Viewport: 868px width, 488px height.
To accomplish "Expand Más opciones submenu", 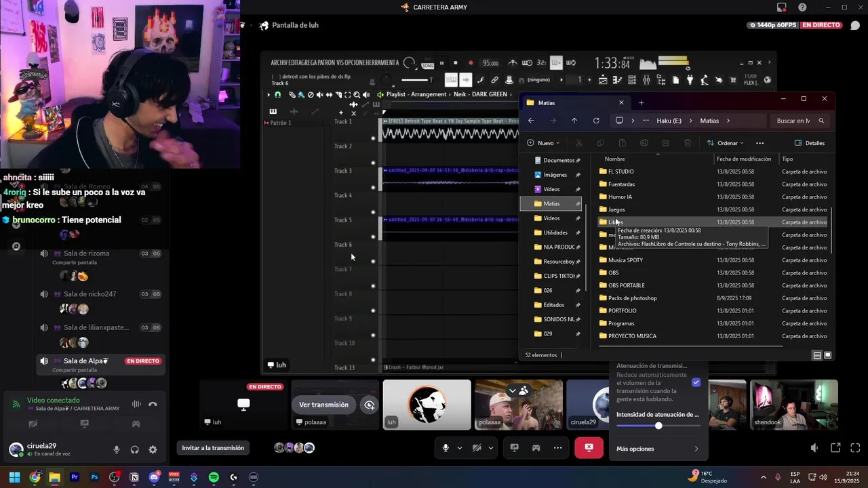I will pyautogui.click(x=657, y=449).
